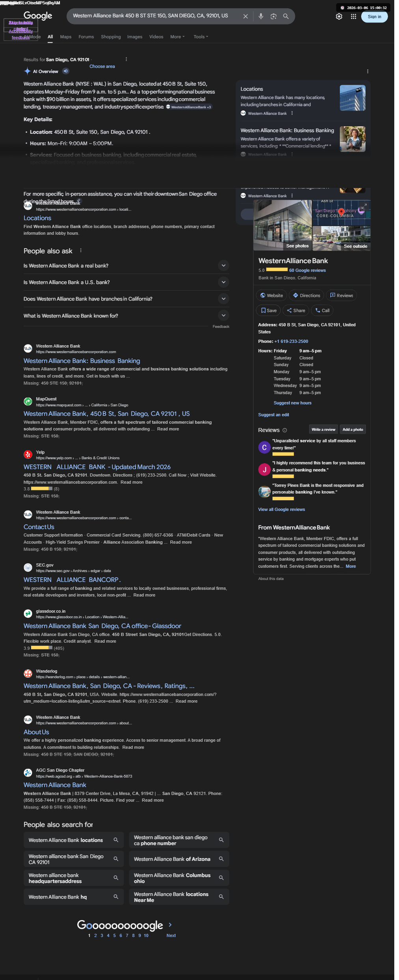Click next-page arrow beside Google logo pagination

point(170,925)
